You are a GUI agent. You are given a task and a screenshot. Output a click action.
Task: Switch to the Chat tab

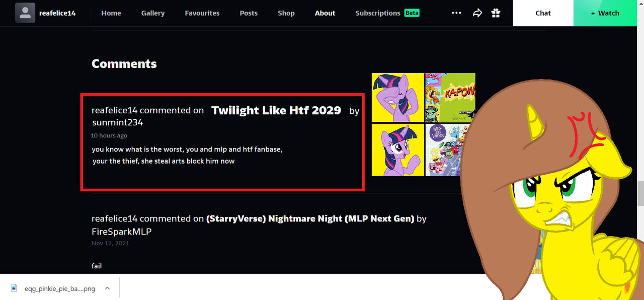pyautogui.click(x=542, y=13)
